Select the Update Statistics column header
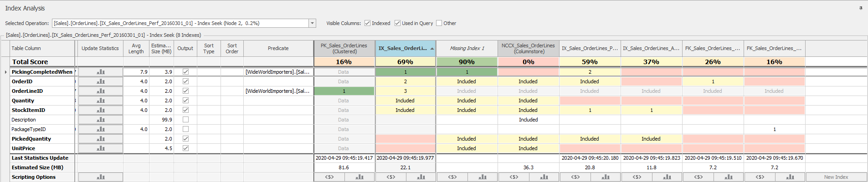Viewport: 868px width, 182px height. click(100, 48)
